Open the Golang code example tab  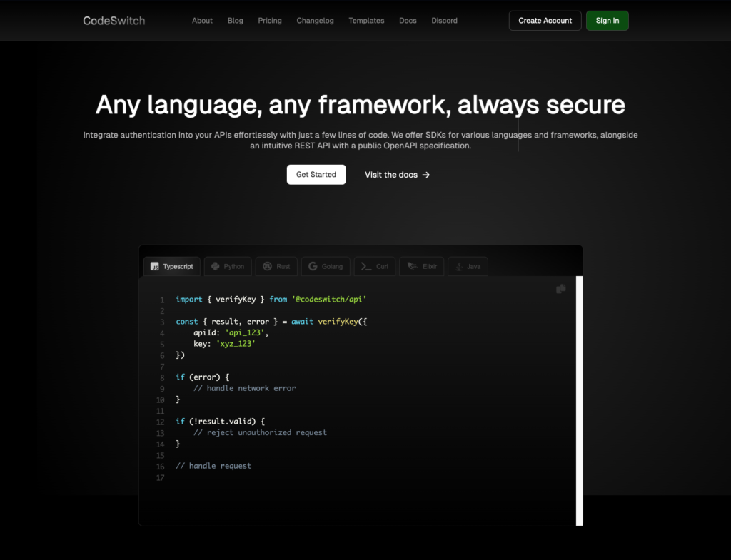pyautogui.click(x=326, y=267)
